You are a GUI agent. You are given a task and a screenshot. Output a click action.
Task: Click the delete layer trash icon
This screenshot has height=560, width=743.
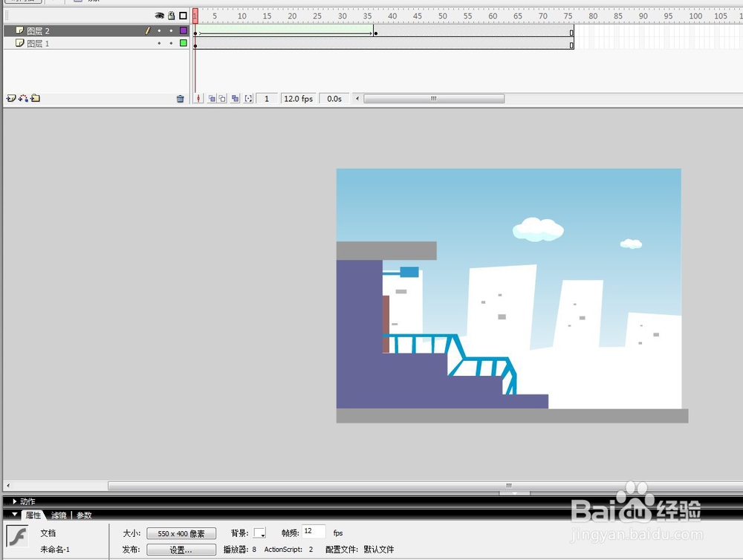(x=180, y=99)
